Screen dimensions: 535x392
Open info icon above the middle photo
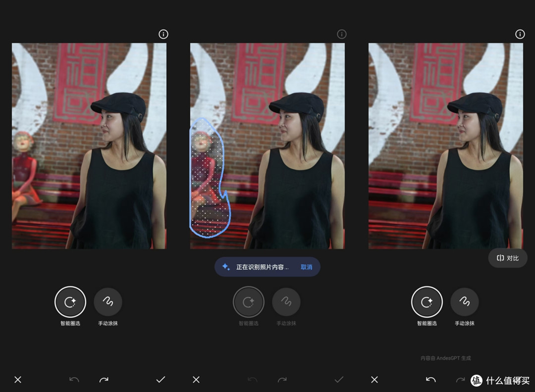tap(341, 34)
